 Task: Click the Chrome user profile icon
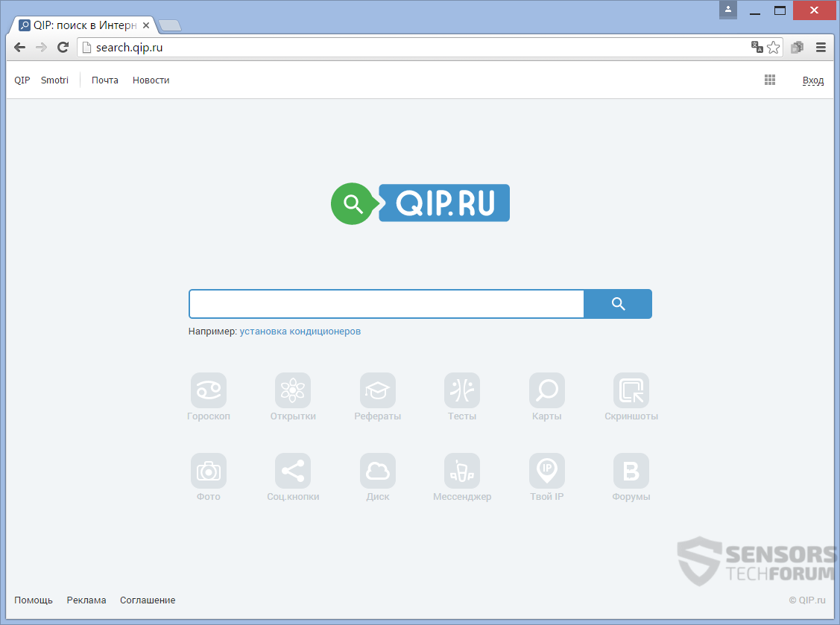(728, 10)
